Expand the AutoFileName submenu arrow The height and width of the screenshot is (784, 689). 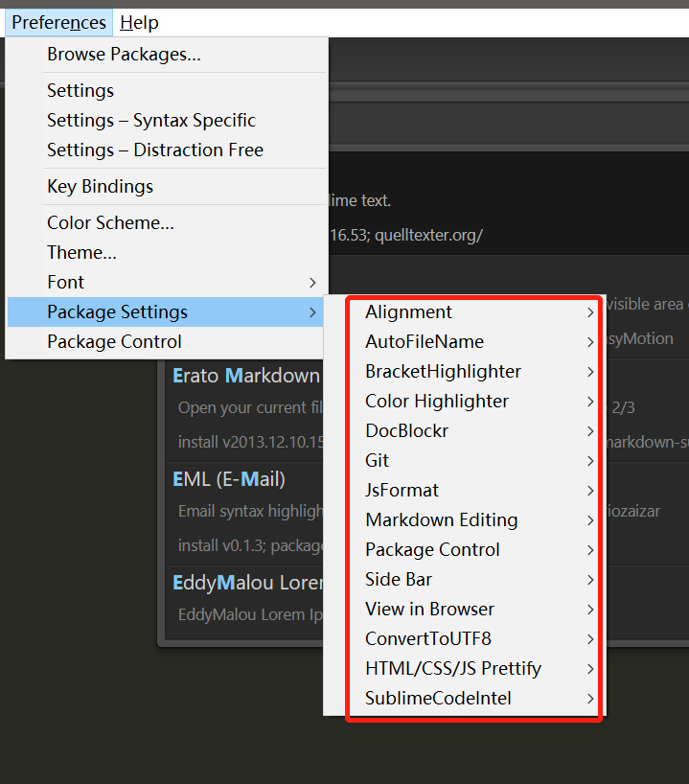(x=590, y=342)
